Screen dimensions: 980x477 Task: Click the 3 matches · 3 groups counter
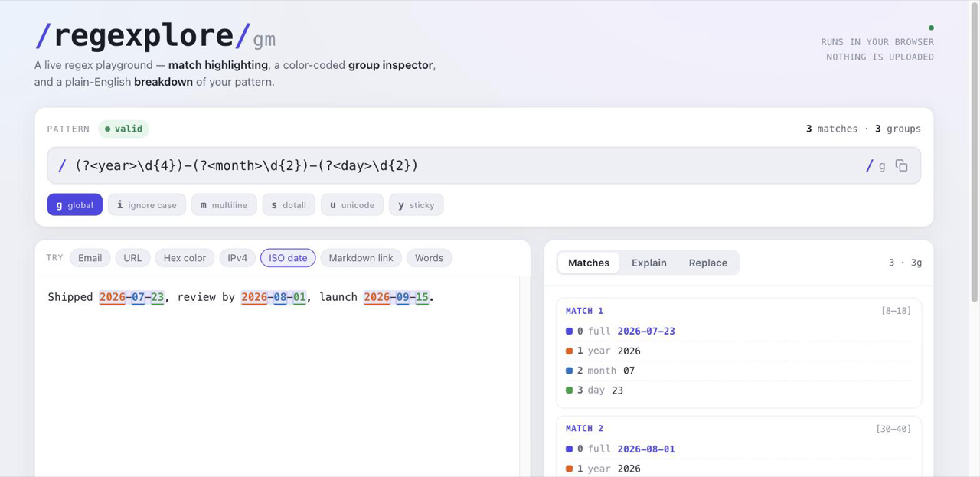point(864,129)
